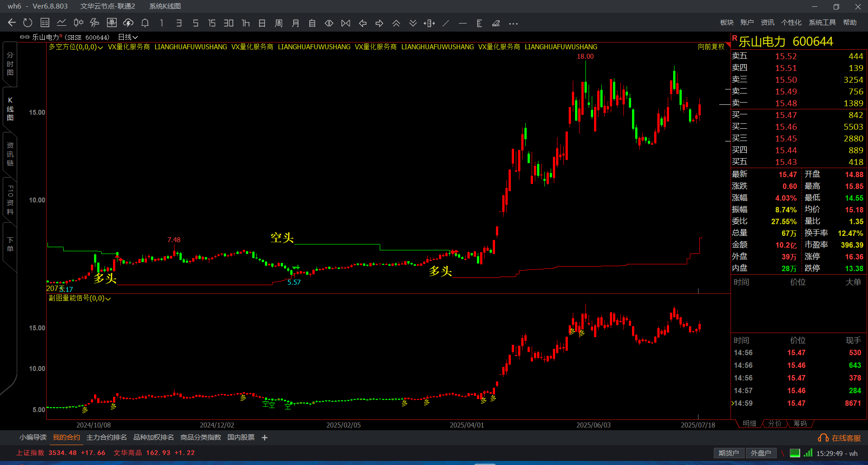The height and width of the screenshot is (465, 868).
Task: Contact 在线客服 online support
Action: click(840, 438)
